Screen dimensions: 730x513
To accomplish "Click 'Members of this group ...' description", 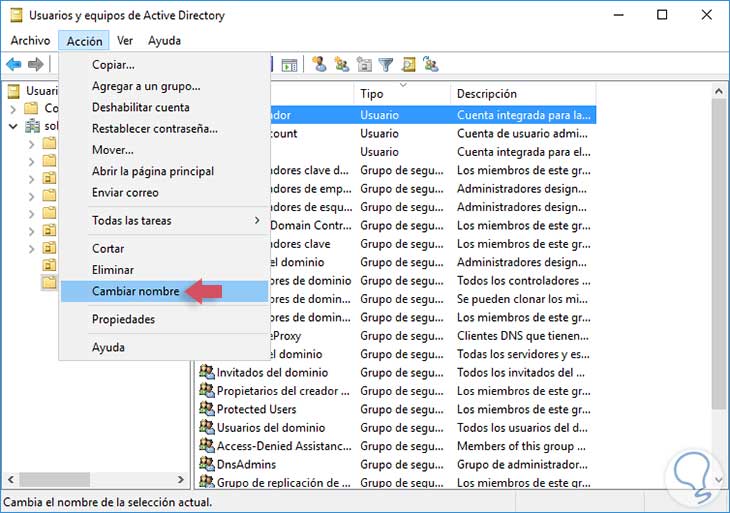I will [521, 446].
